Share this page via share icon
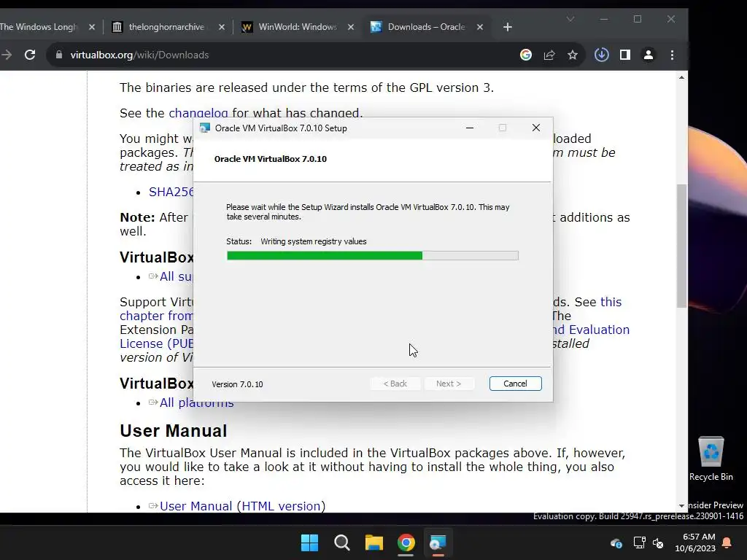 pos(549,55)
